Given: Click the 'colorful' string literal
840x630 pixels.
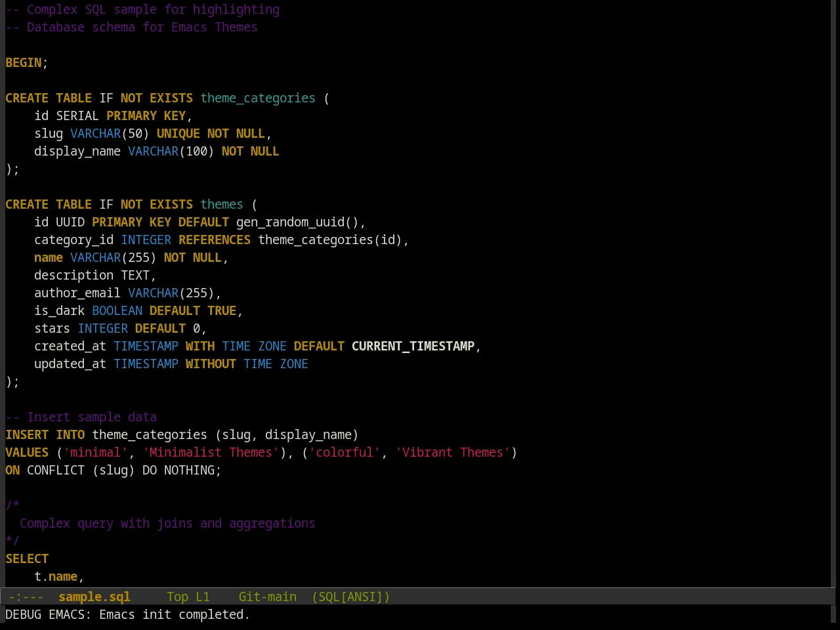Looking at the screenshot, I should [x=345, y=453].
